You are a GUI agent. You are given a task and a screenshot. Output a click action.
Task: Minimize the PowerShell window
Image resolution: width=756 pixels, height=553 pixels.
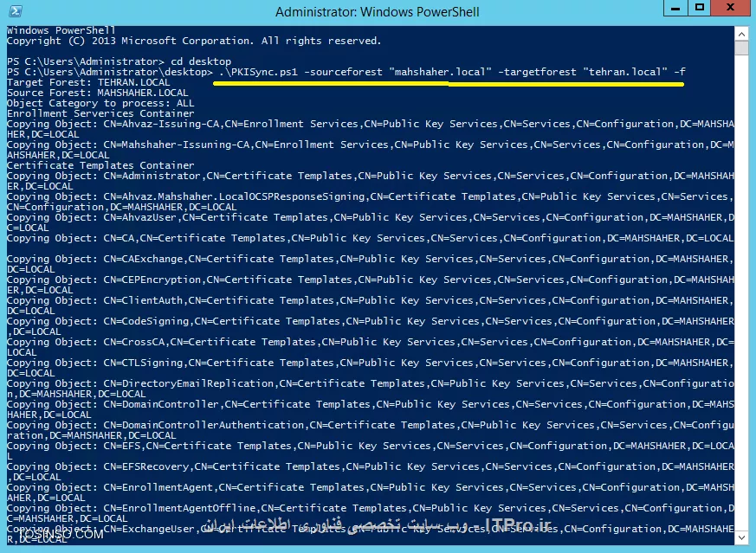click(x=675, y=8)
